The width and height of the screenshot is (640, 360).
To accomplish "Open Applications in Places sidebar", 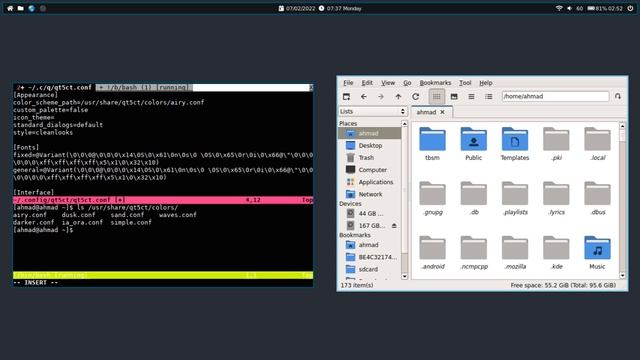I will click(370, 182).
